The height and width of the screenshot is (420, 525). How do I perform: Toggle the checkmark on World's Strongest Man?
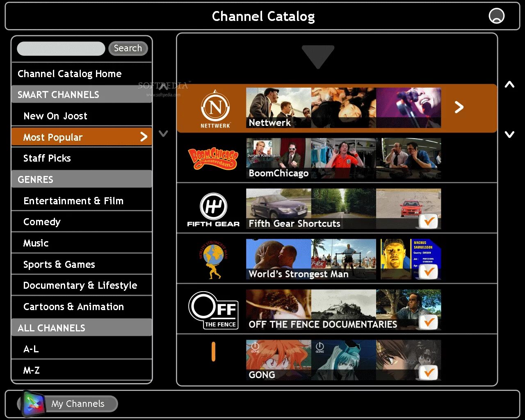coord(429,272)
